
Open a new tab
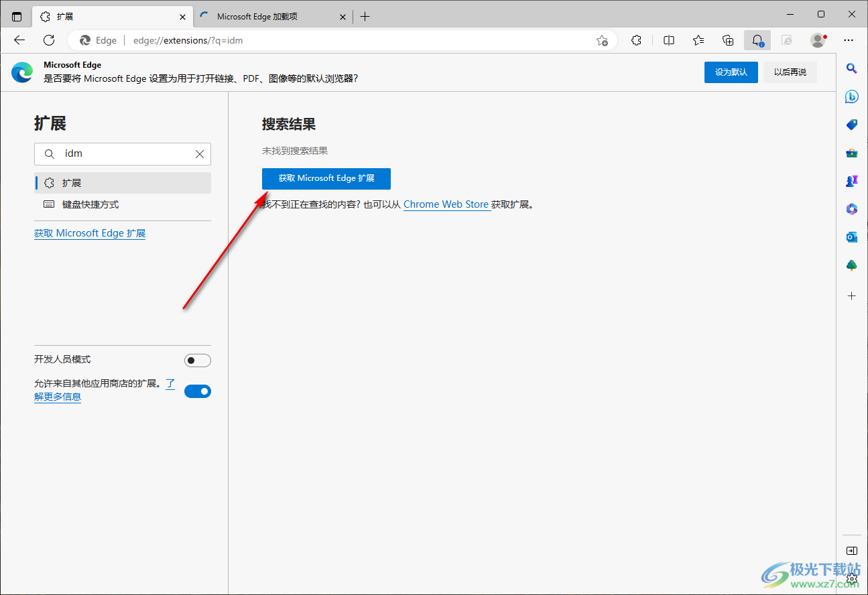click(x=365, y=17)
